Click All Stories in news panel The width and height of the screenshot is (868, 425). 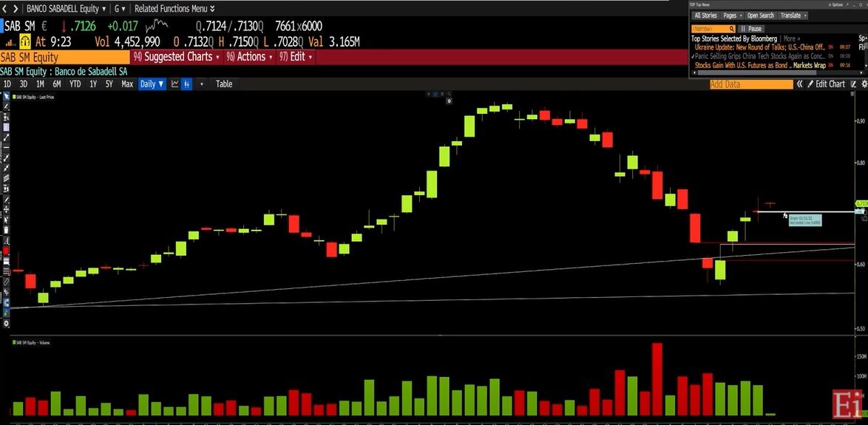pyautogui.click(x=706, y=16)
